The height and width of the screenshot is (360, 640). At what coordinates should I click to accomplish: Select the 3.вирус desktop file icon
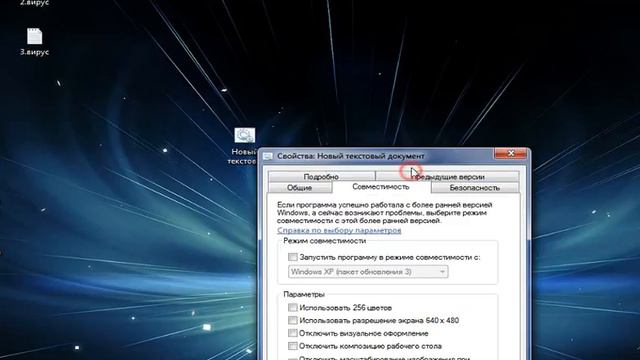pyautogui.click(x=35, y=37)
